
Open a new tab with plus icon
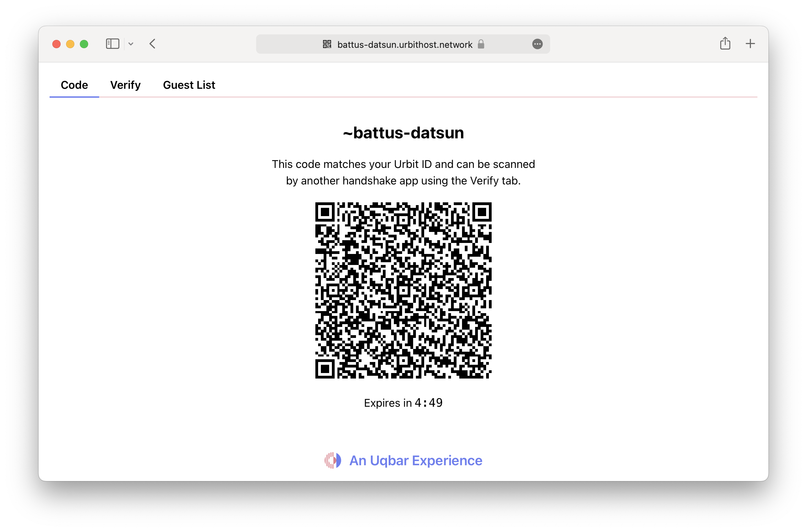(750, 44)
